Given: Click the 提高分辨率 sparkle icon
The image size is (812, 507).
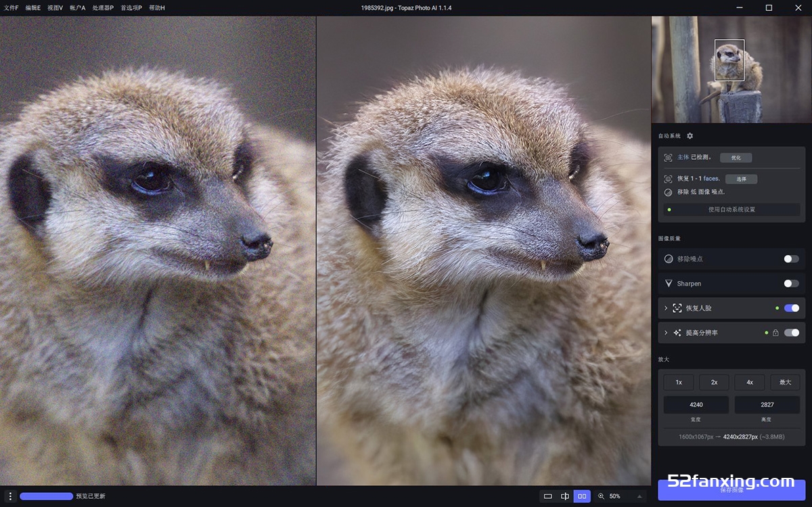Looking at the screenshot, I should (x=677, y=333).
